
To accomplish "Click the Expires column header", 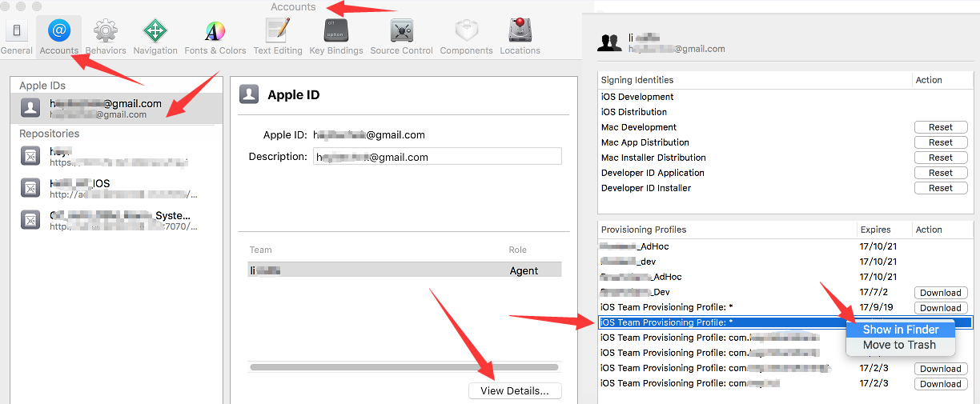I will [875, 230].
